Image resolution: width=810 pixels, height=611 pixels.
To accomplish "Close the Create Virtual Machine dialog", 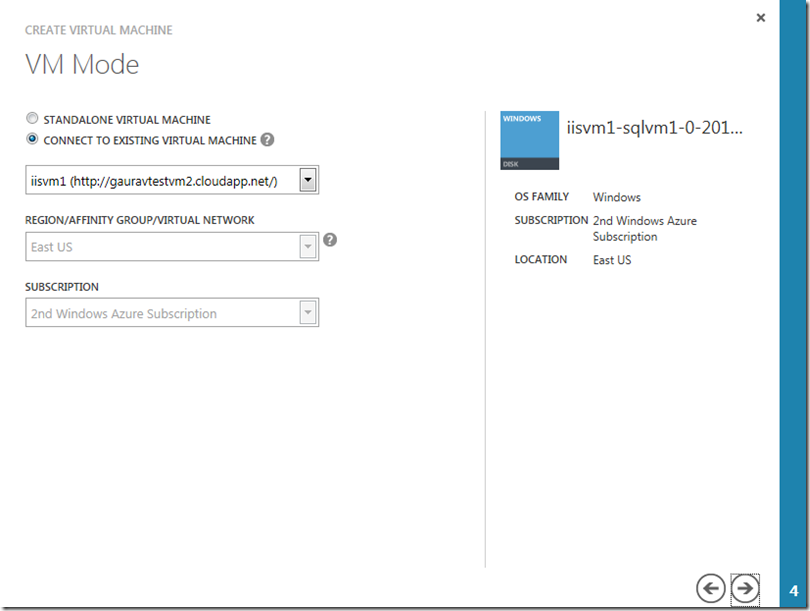I will (x=760, y=18).
